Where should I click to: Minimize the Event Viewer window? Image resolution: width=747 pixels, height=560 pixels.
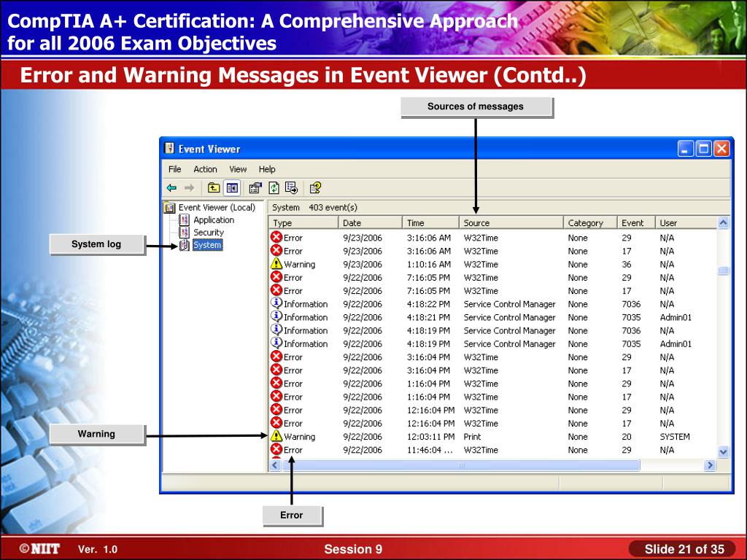(685, 149)
